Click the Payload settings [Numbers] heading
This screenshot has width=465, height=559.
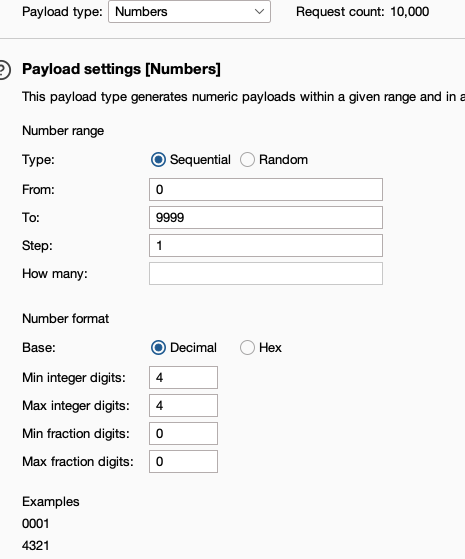click(121, 69)
